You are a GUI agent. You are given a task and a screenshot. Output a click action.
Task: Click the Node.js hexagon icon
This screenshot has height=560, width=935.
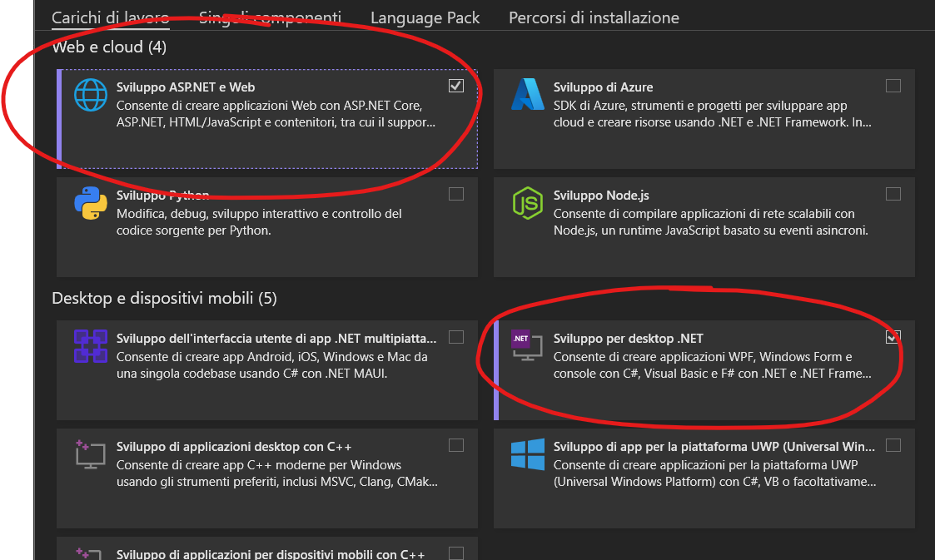(528, 204)
